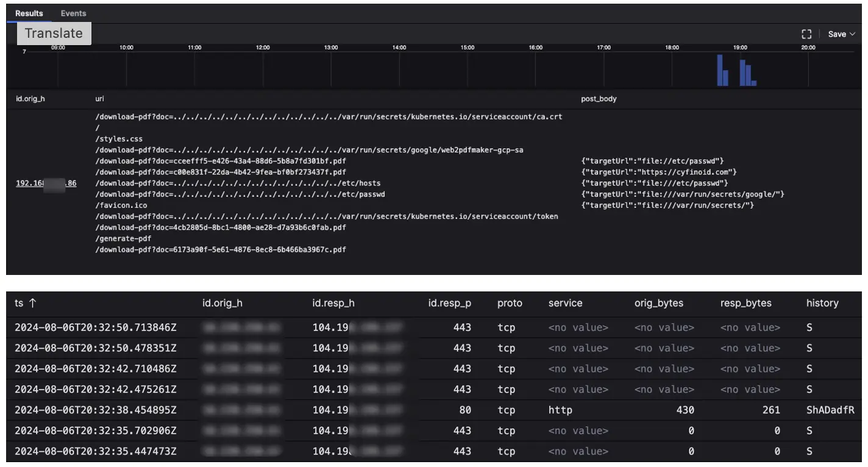The width and height of the screenshot is (868, 467).
Task: Click the service column header
Action: pos(565,303)
